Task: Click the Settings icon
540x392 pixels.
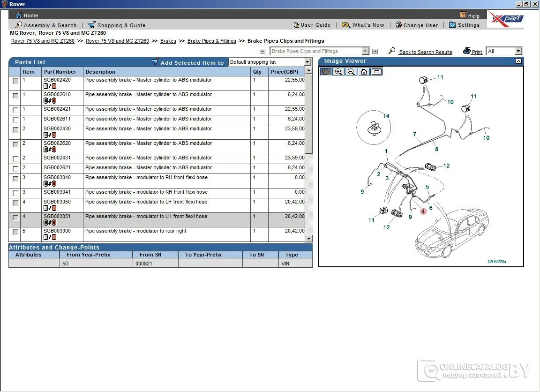Action: click(452, 25)
